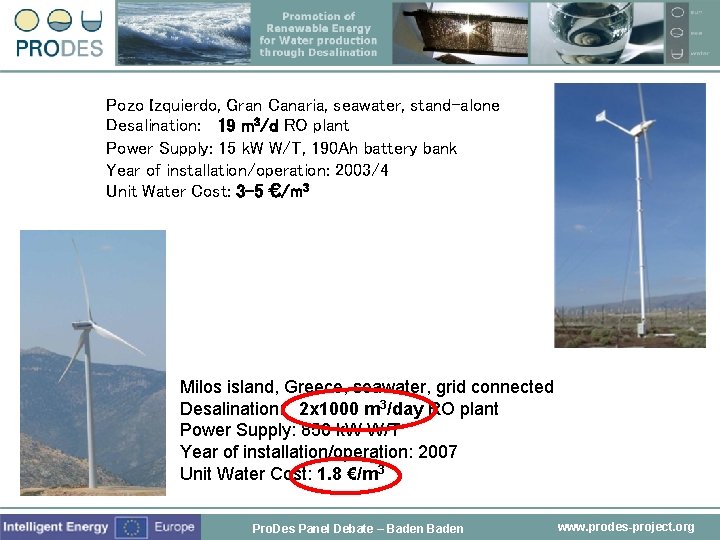The height and width of the screenshot is (540, 720).
Task: Click the Intelligent Energy Europe label
Action: pyautogui.click(x=99, y=527)
